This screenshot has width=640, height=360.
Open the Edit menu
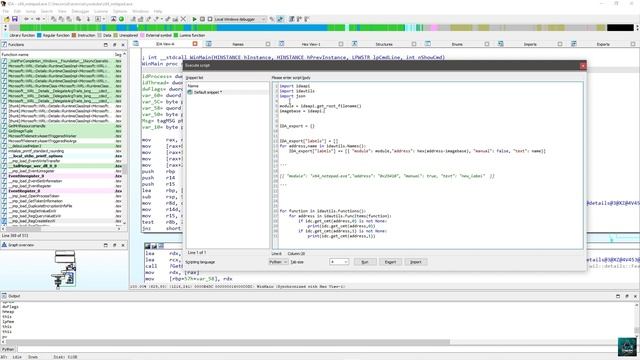18,11
